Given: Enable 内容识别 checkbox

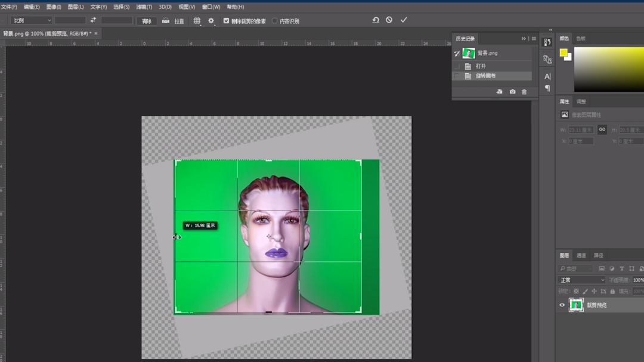Looking at the screenshot, I should point(275,20).
